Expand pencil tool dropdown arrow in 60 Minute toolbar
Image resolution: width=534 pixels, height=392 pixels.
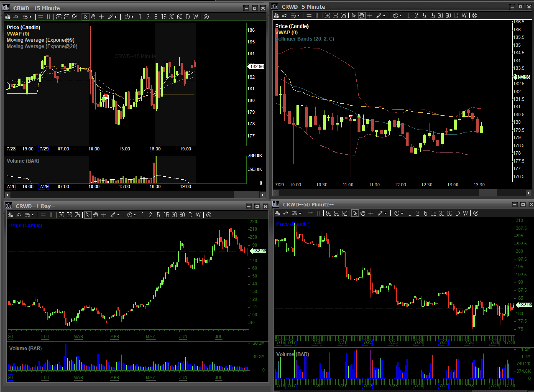click(x=385, y=214)
